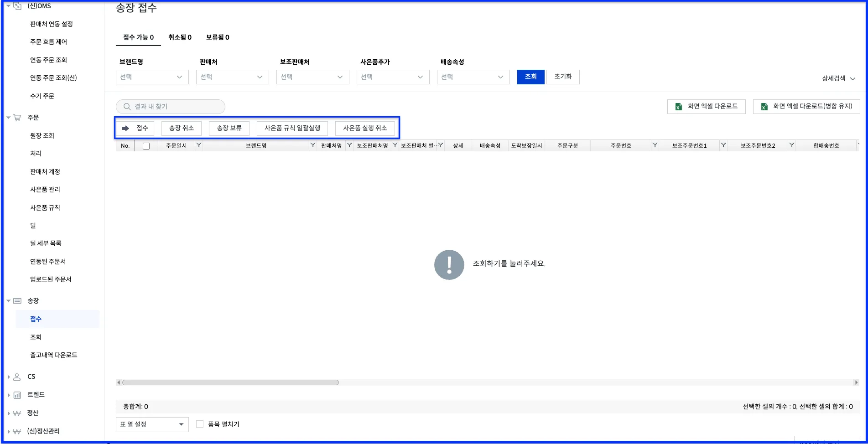Click the 사은품 규칙 일괄실행 button

pos(292,128)
